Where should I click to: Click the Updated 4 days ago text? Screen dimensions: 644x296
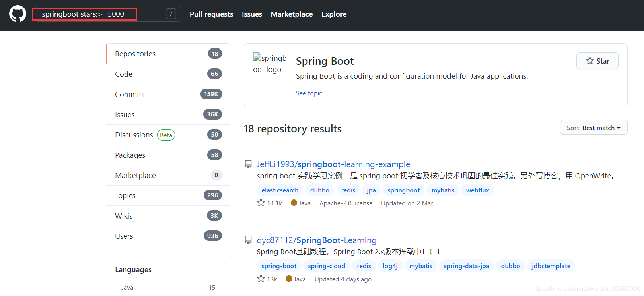tap(343, 279)
